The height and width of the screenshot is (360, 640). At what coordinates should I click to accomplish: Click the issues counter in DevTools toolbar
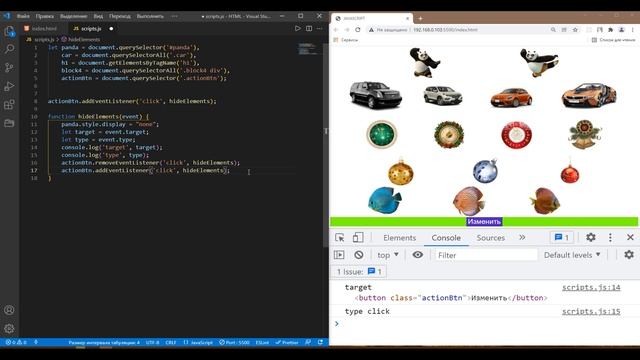tap(562, 237)
